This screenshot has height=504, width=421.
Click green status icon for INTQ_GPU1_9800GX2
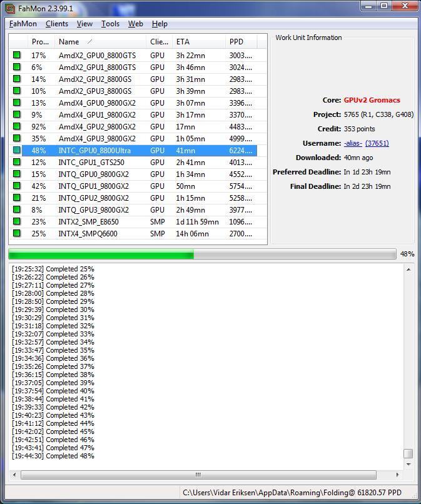tap(17, 186)
